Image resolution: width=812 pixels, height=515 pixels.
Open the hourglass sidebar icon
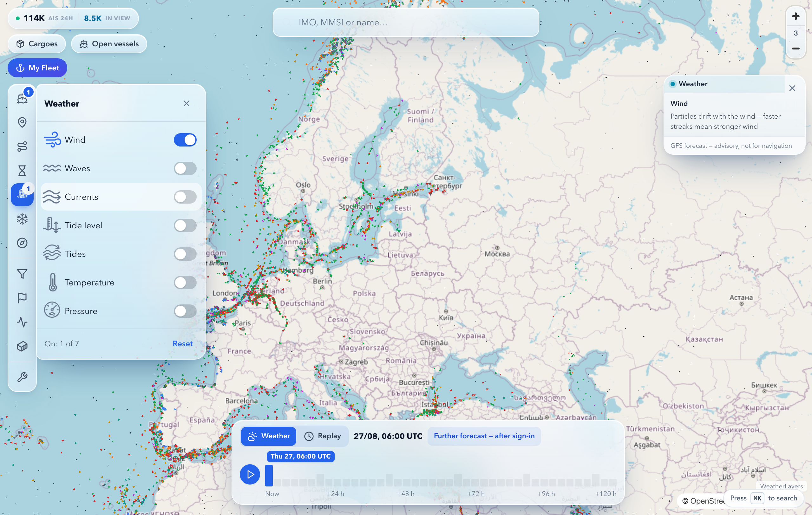coord(22,171)
